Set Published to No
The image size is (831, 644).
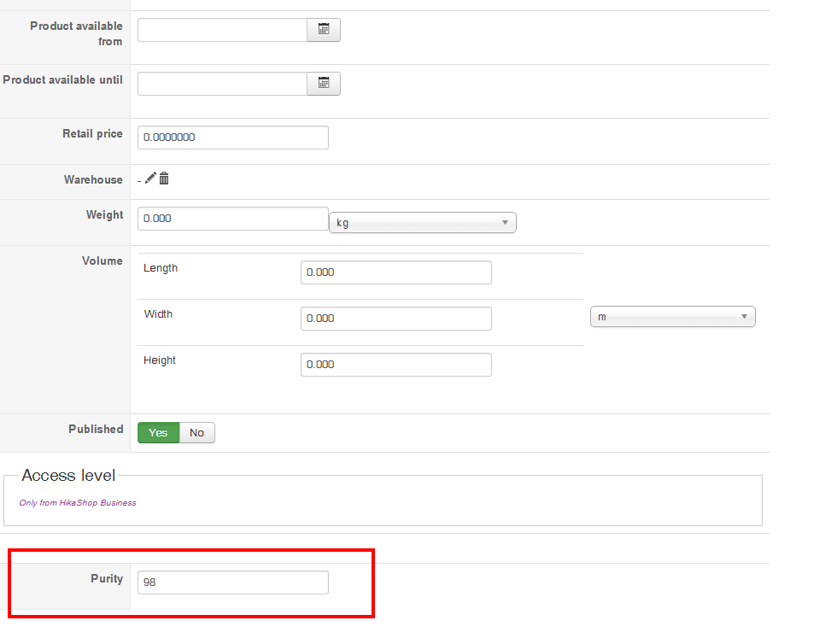197,432
